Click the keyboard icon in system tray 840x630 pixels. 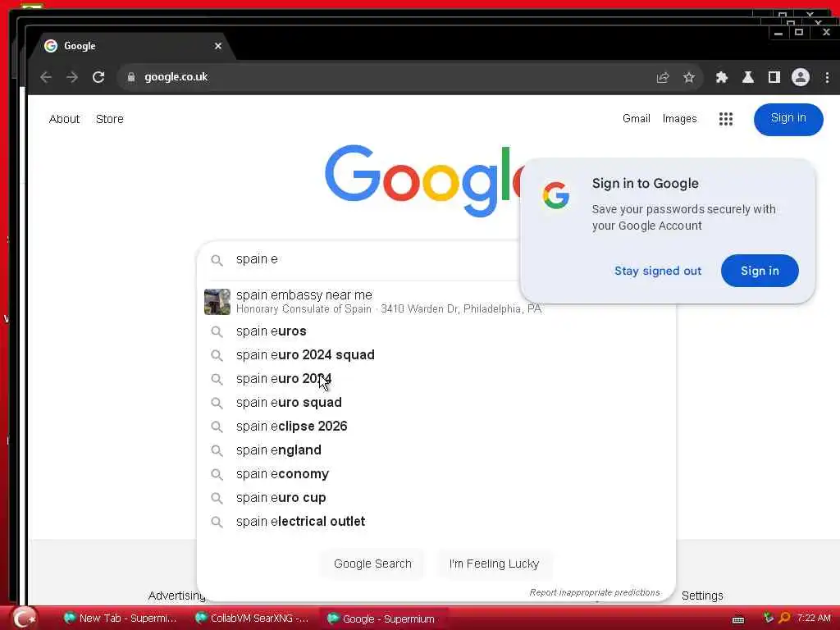pos(738,620)
